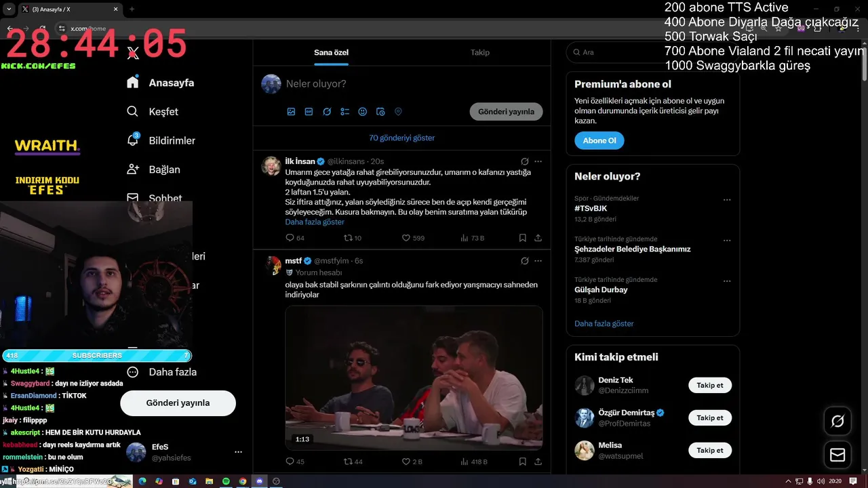Click the X logo in sidebar
Viewport: 868px width, 488px height.
(x=133, y=53)
